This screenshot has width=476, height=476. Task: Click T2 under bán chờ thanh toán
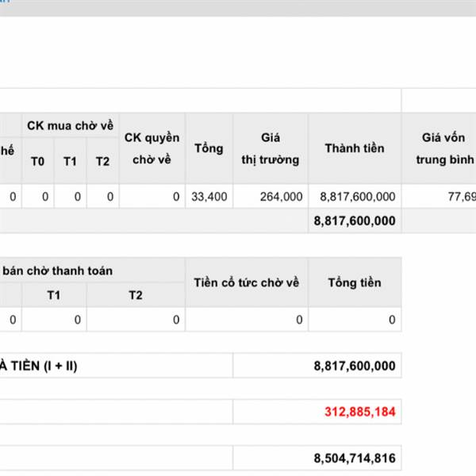coord(136,295)
